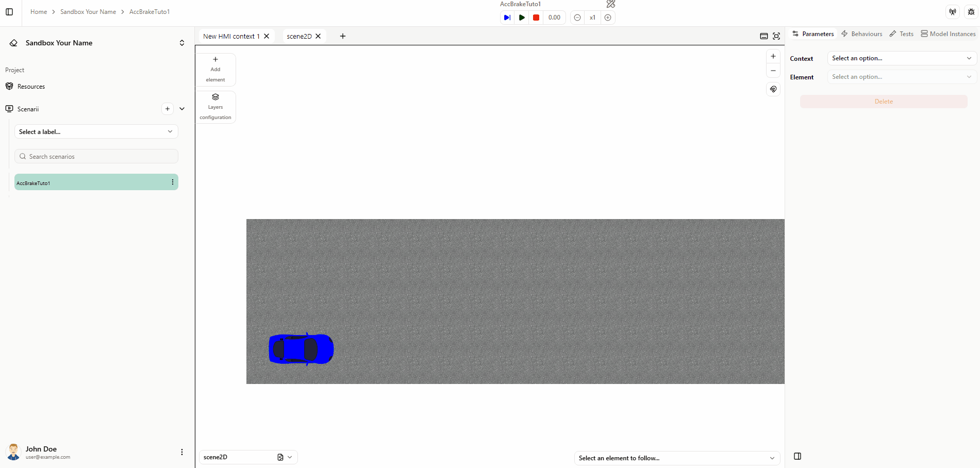Open AccBrakeTuto1 scenario options menu

[x=172, y=182]
